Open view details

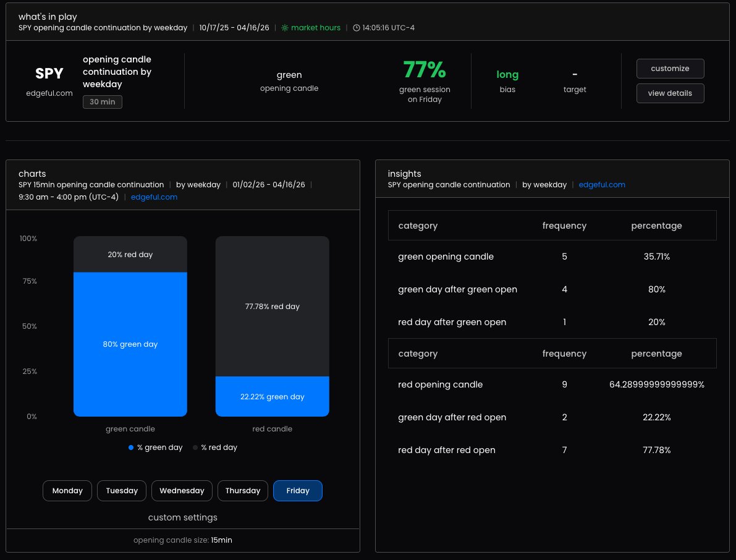(x=670, y=93)
